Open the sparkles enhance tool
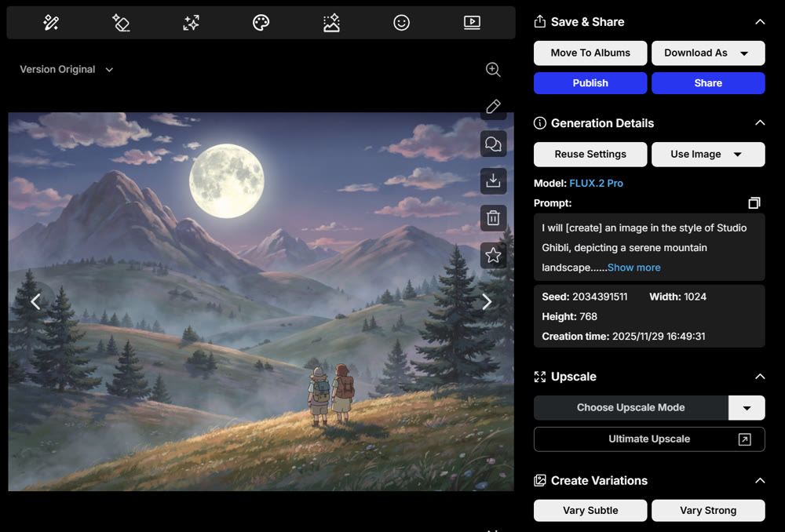 point(191,23)
